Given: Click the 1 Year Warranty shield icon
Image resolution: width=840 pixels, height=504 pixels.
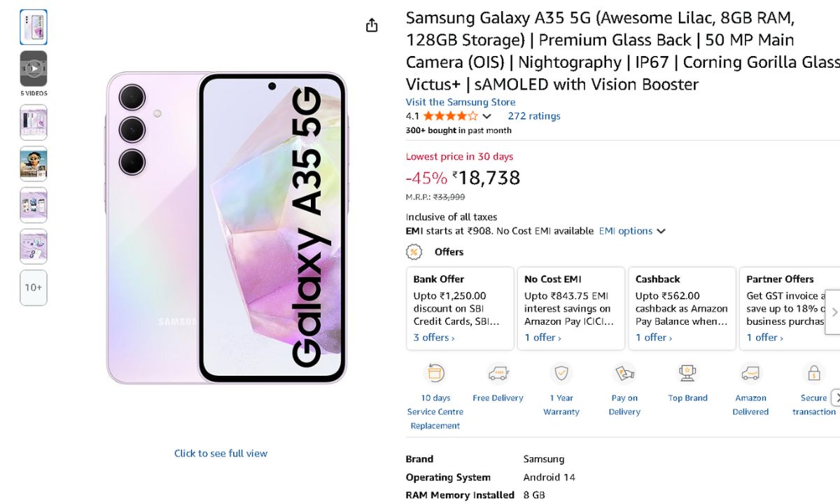Looking at the screenshot, I should 561,373.
